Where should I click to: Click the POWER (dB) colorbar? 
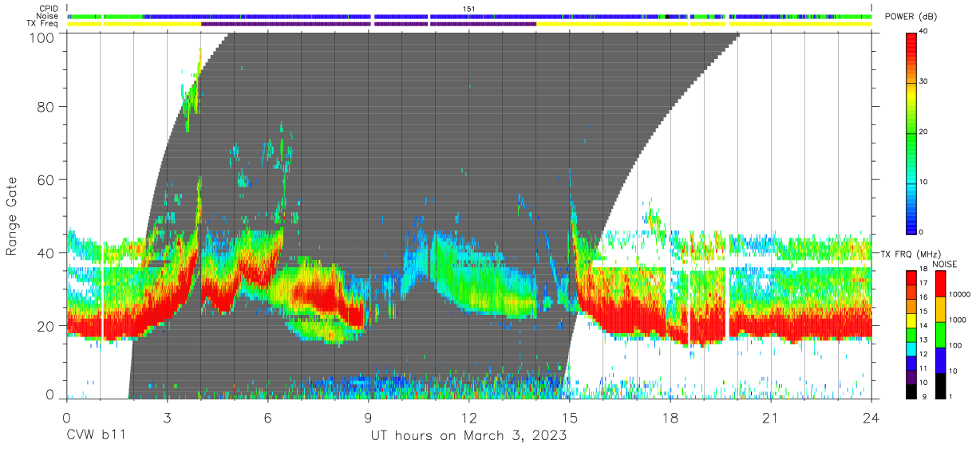(x=912, y=133)
